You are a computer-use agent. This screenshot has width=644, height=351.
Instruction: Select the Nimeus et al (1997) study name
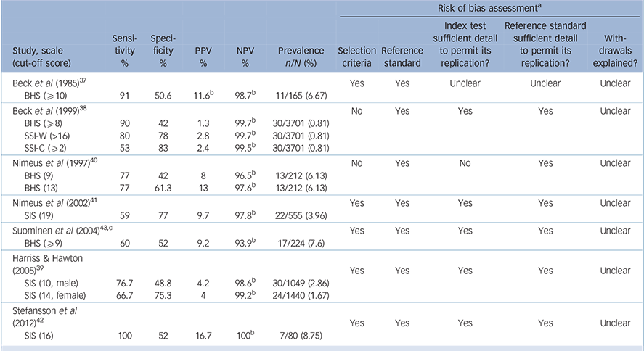tap(49, 162)
